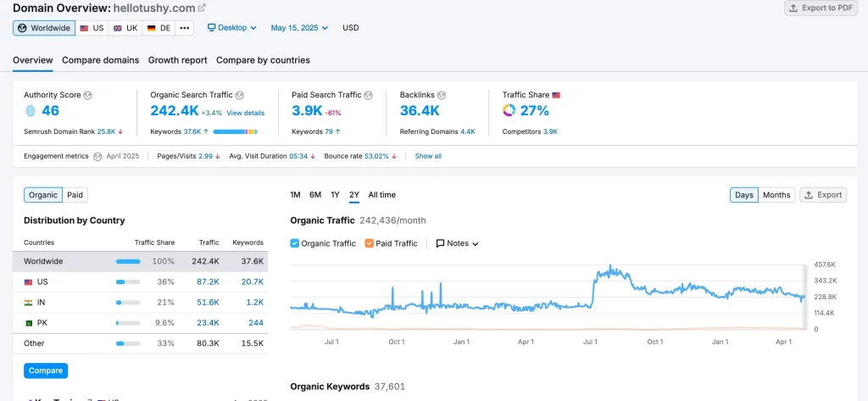Set chart range to 1M
Image resolution: width=868 pixels, height=401 pixels.
pyautogui.click(x=295, y=195)
